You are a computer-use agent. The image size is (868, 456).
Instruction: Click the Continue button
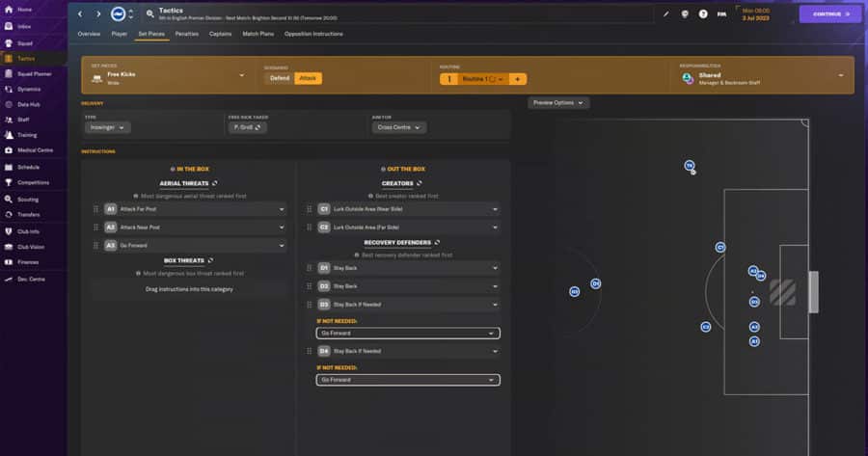click(x=830, y=13)
